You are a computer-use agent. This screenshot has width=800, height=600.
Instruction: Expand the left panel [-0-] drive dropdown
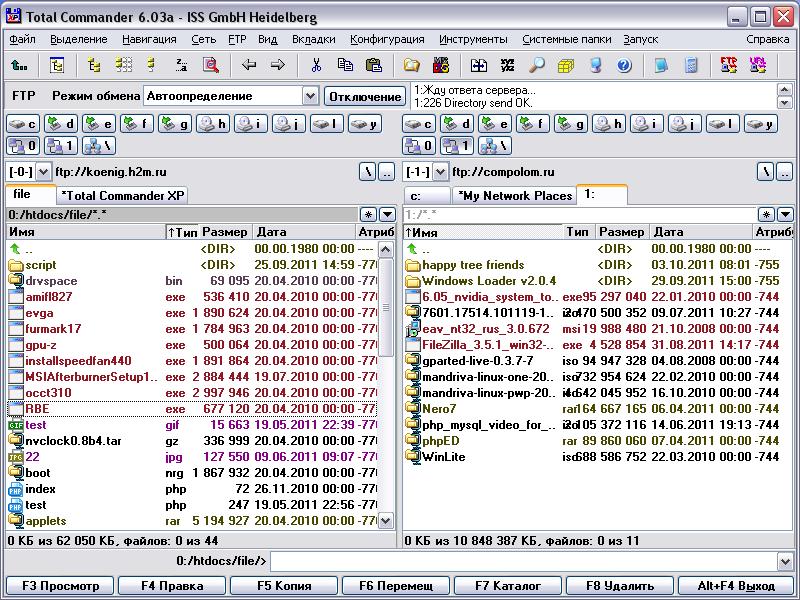click(x=43, y=171)
